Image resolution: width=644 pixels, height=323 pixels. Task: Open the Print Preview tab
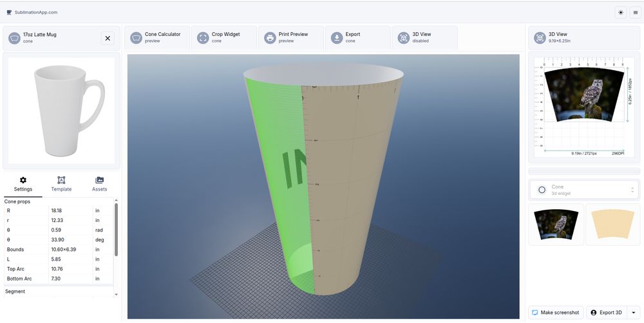coord(291,38)
